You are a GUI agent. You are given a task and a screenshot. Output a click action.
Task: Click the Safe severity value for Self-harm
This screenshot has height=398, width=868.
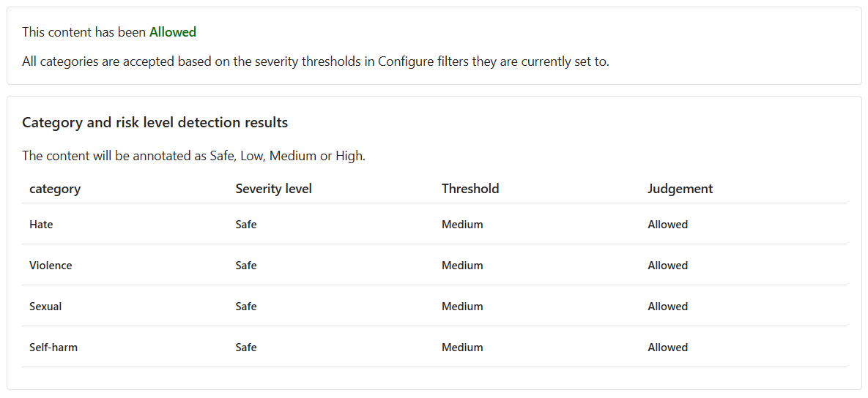point(246,348)
